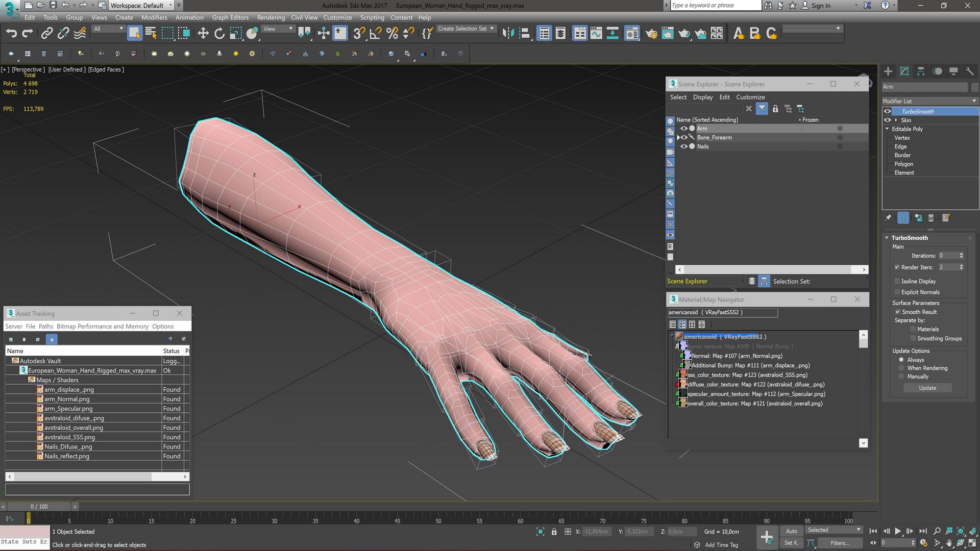Open the Workspace Default dropdown
Viewport: 980px width, 551px height.
141,6
